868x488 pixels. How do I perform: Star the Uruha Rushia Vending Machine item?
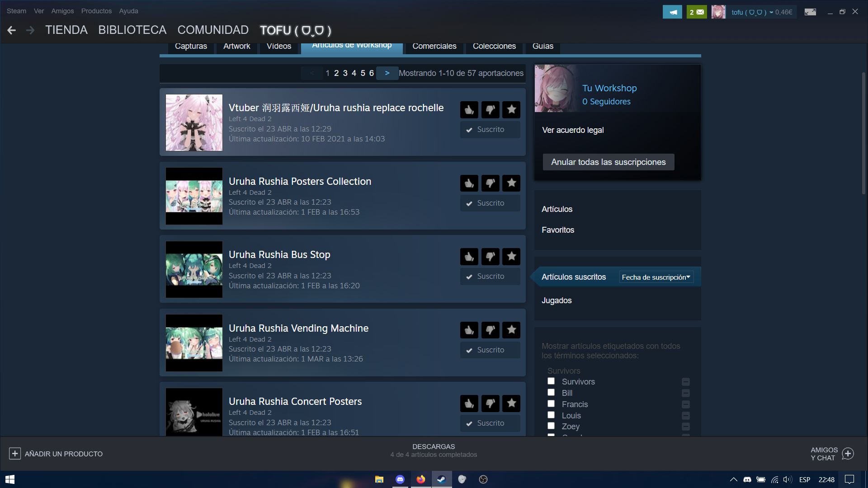tap(511, 330)
